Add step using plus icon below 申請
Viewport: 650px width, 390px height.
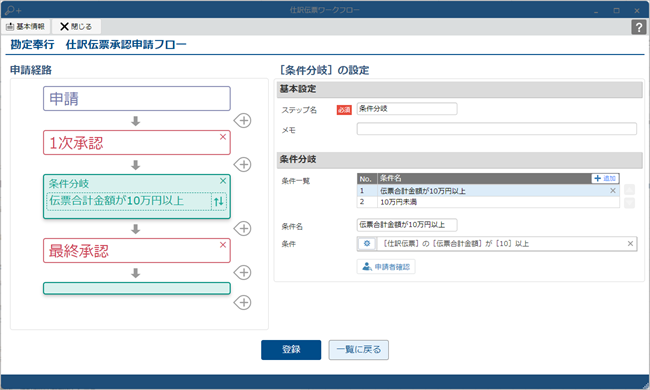243,121
